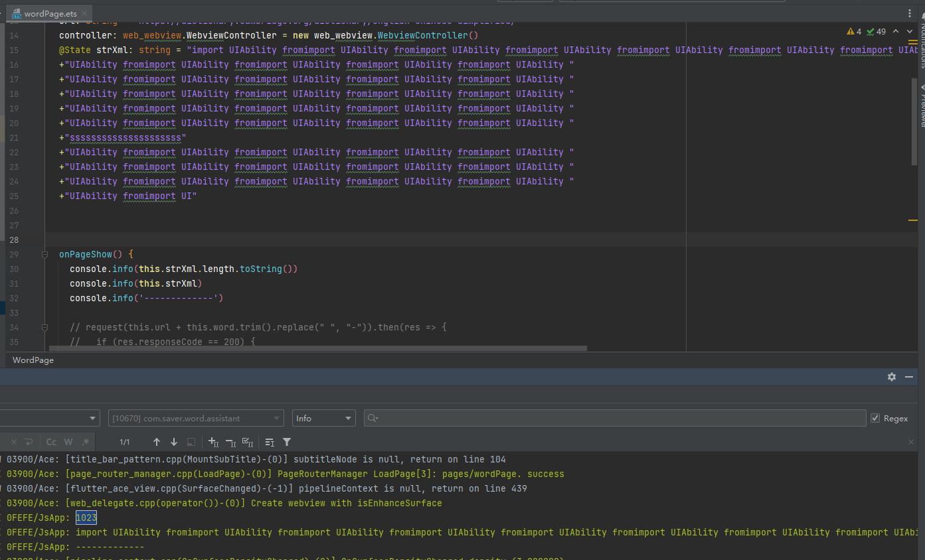Viewport: 925px width, 560px height.
Task: Click the new line return icon in find bar
Action: (29, 442)
